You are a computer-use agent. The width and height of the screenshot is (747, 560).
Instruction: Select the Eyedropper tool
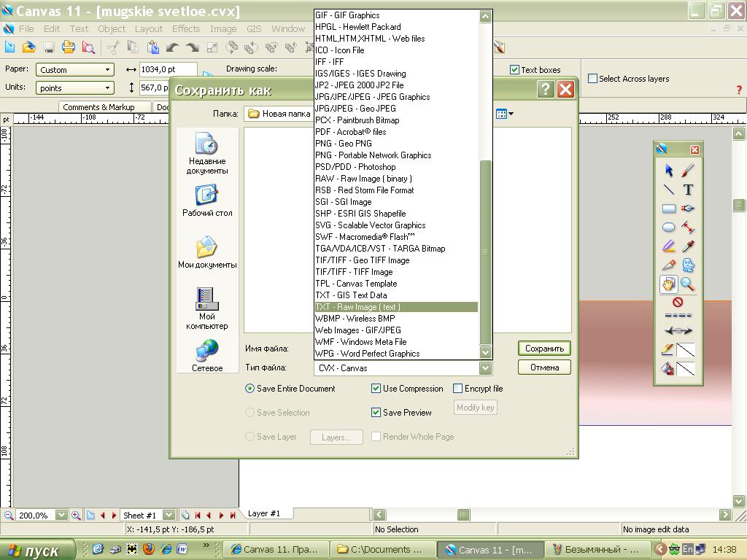688,246
